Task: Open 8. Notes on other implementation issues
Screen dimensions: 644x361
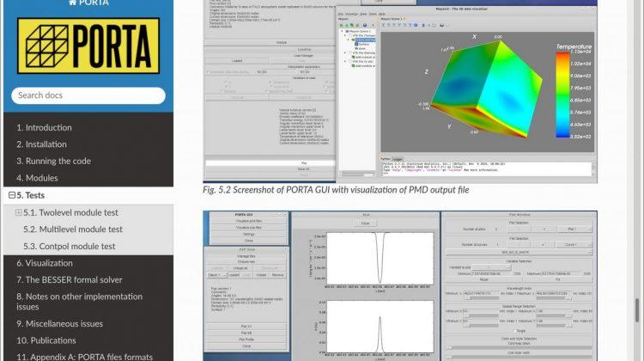Action: point(79,302)
